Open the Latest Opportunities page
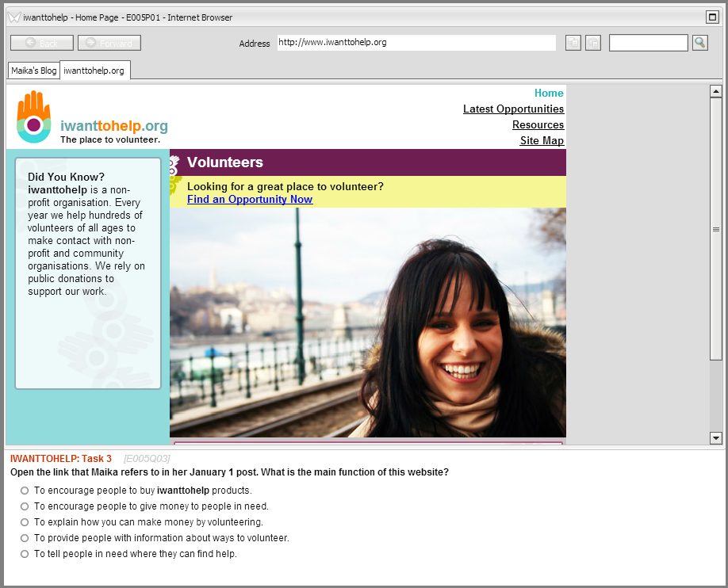The height and width of the screenshot is (588, 728). (x=513, y=109)
